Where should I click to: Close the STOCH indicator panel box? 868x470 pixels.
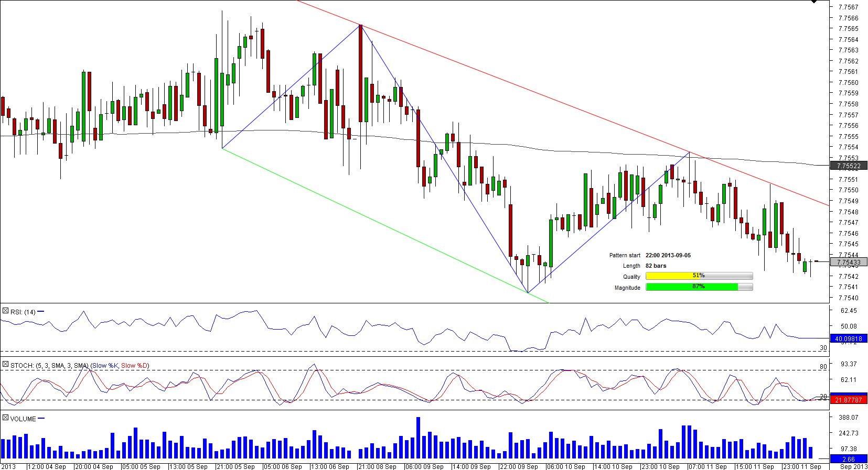(5, 365)
